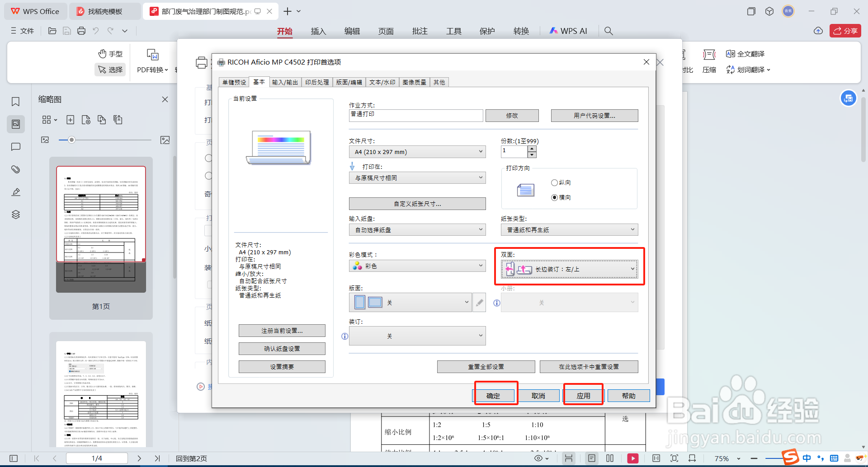Click the Redo arrow icon
Image resolution: width=868 pixels, height=467 pixels.
point(110,31)
